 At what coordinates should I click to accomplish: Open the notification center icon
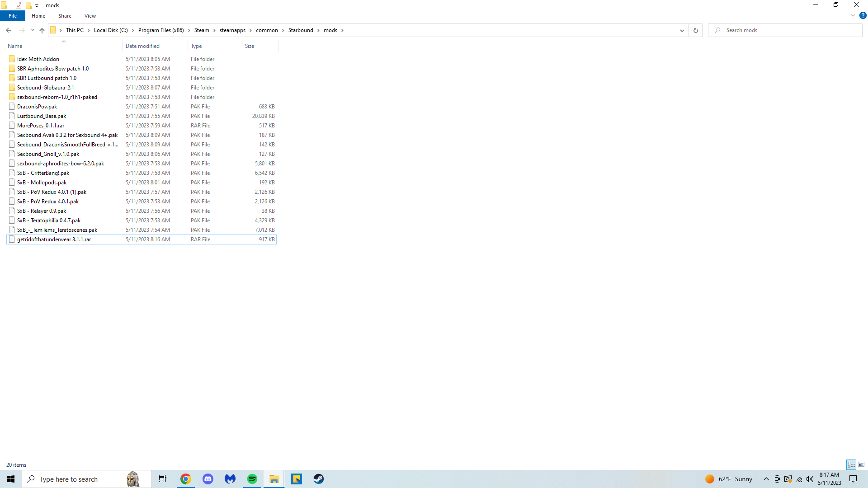coord(853,479)
